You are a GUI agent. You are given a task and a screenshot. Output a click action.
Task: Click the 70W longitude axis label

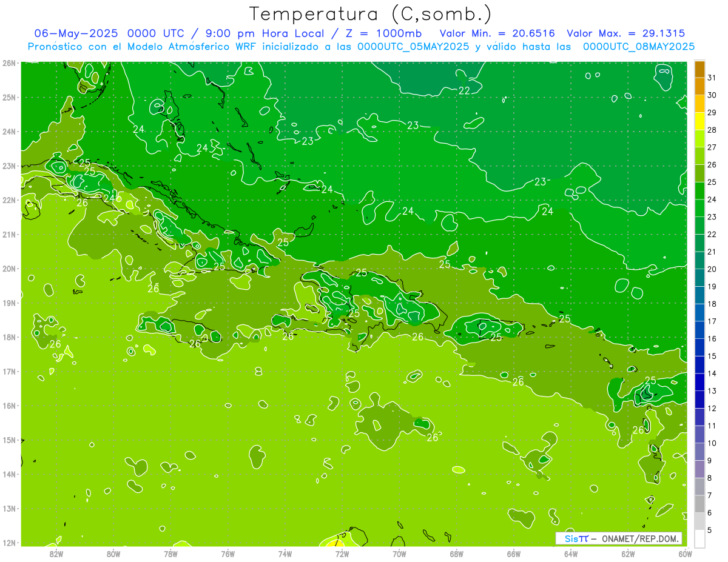click(x=399, y=553)
